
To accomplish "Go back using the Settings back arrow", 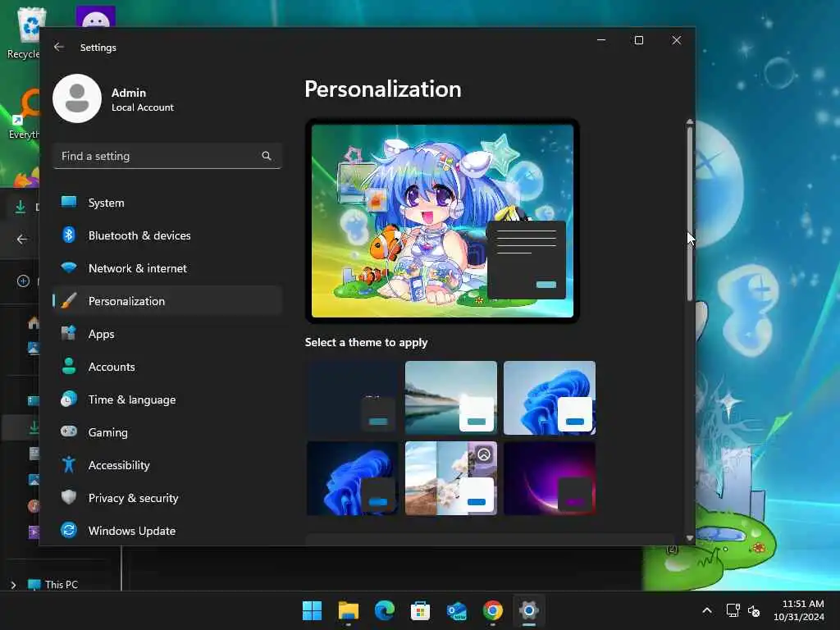I will pyautogui.click(x=59, y=47).
